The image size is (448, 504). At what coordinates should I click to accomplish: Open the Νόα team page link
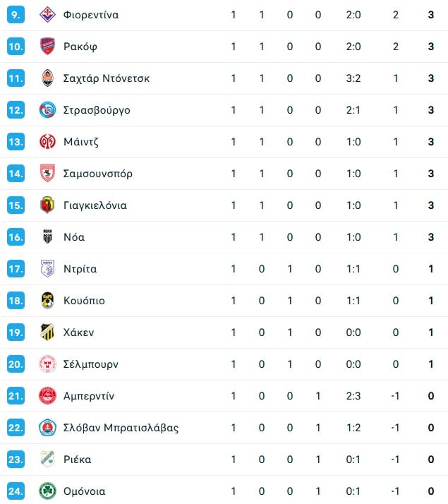coord(73,237)
